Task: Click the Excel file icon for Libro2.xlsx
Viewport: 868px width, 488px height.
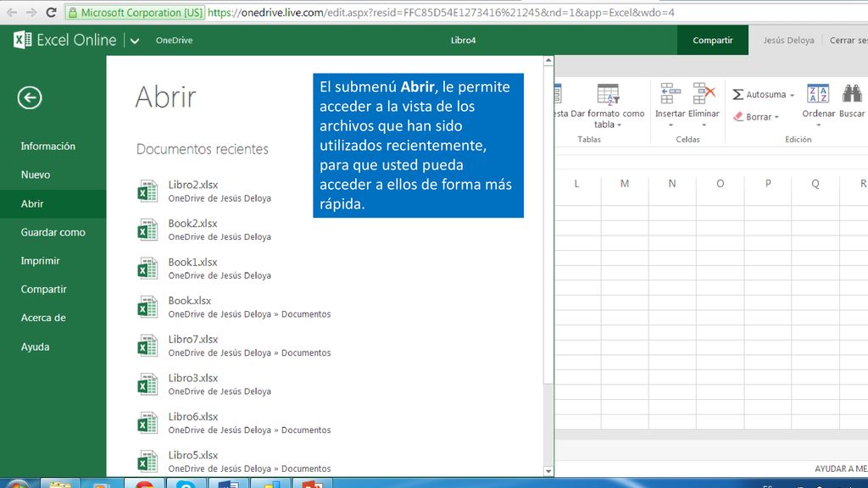Action: click(147, 191)
